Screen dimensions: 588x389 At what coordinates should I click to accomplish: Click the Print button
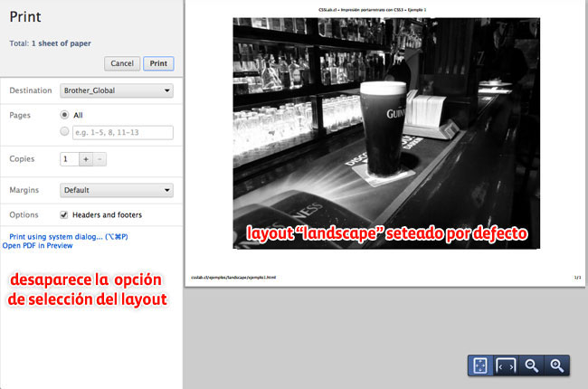click(158, 63)
